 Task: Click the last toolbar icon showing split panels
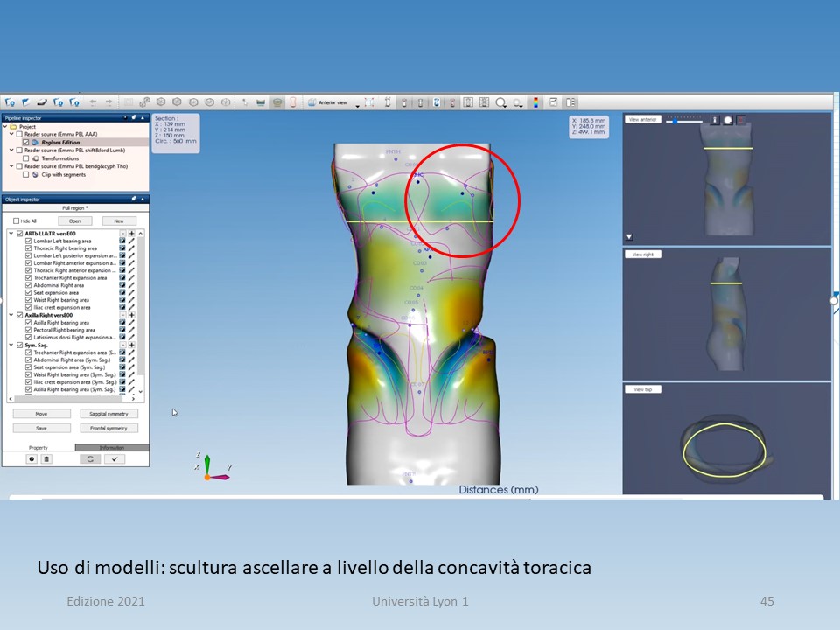coord(570,102)
